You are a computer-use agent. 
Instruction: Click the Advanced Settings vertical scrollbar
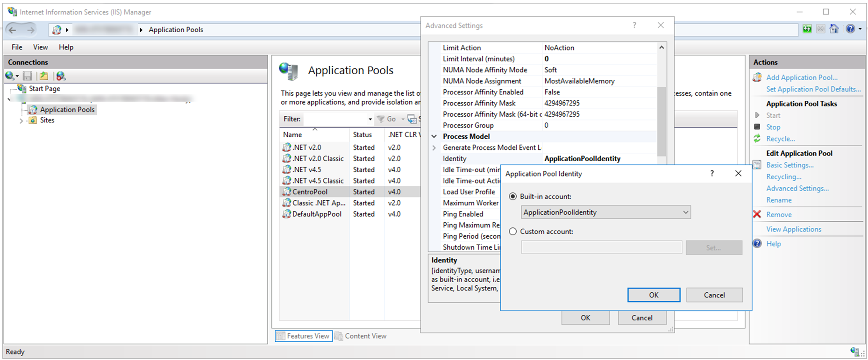(662, 121)
